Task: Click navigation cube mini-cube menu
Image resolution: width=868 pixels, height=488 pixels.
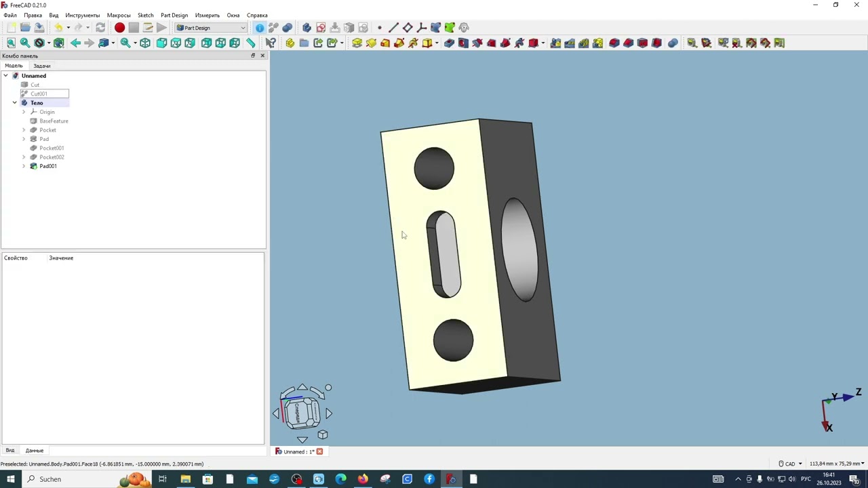Action: click(x=323, y=434)
